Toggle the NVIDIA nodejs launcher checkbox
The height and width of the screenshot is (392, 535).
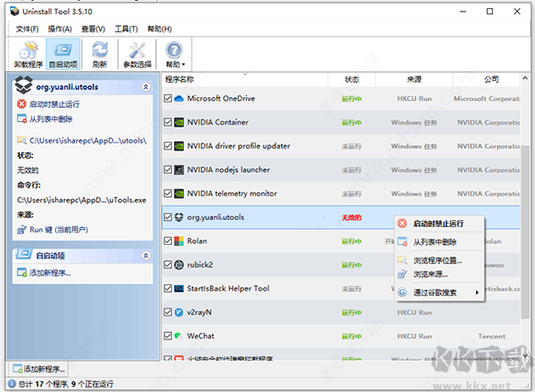(x=168, y=170)
